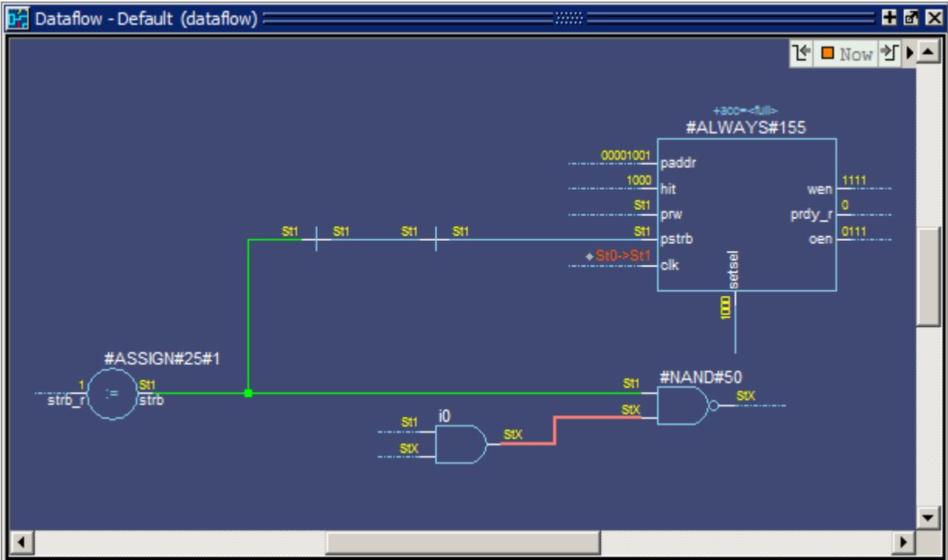Undock the Dataflow window
Viewport: 948px width, 560px height.
point(919,18)
